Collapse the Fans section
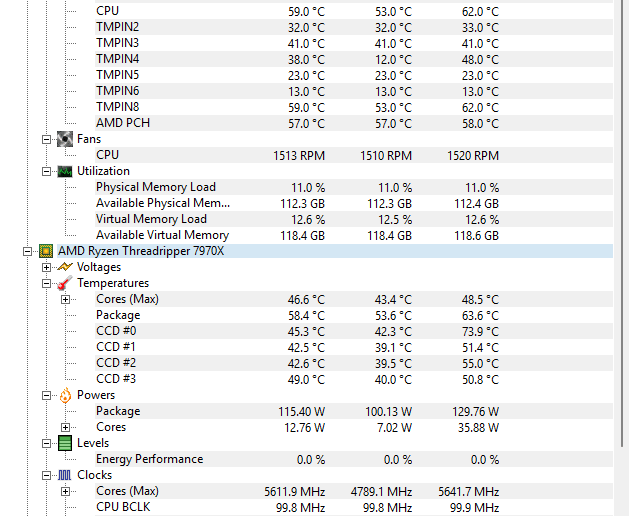 pos(46,139)
